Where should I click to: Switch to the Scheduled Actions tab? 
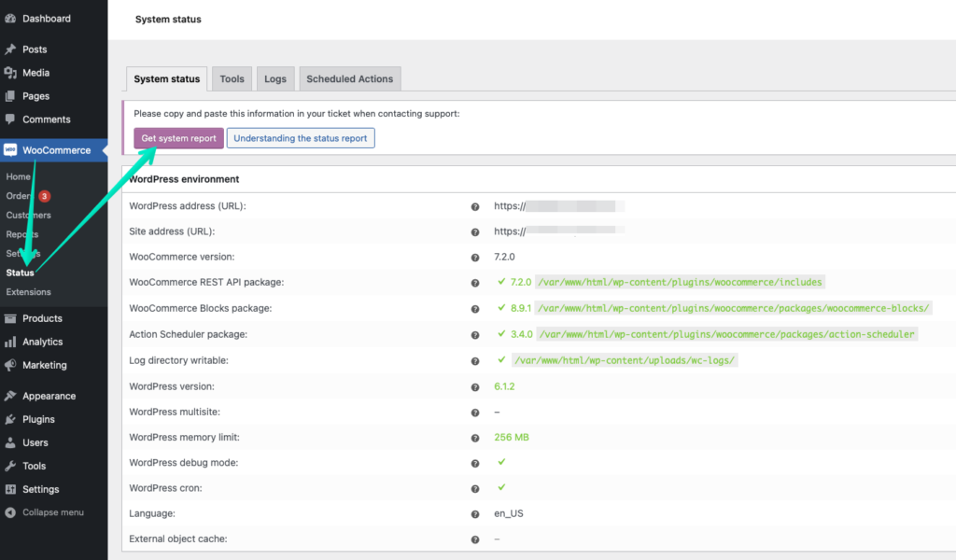click(x=349, y=78)
